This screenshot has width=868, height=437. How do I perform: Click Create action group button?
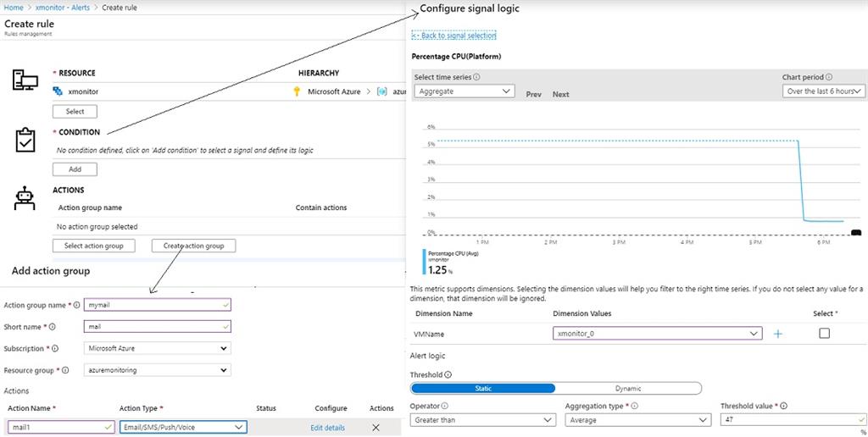pos(194,246)
